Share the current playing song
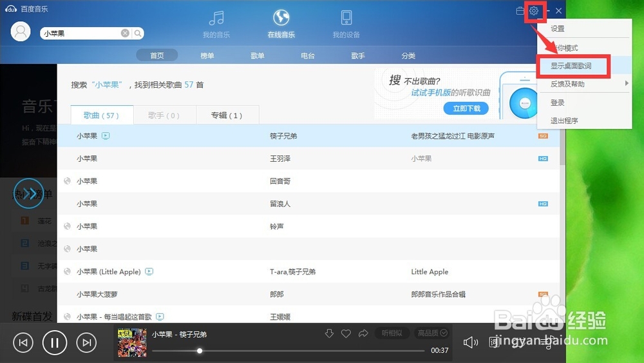Image resolution: width=644 pixels, height=363 pixels. click(x=363, y=333)
